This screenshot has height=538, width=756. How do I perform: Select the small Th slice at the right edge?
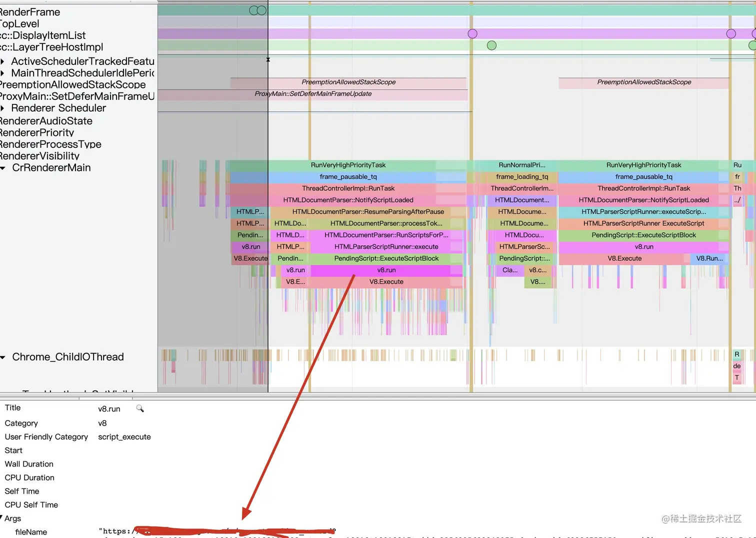(x=737, y=188)
